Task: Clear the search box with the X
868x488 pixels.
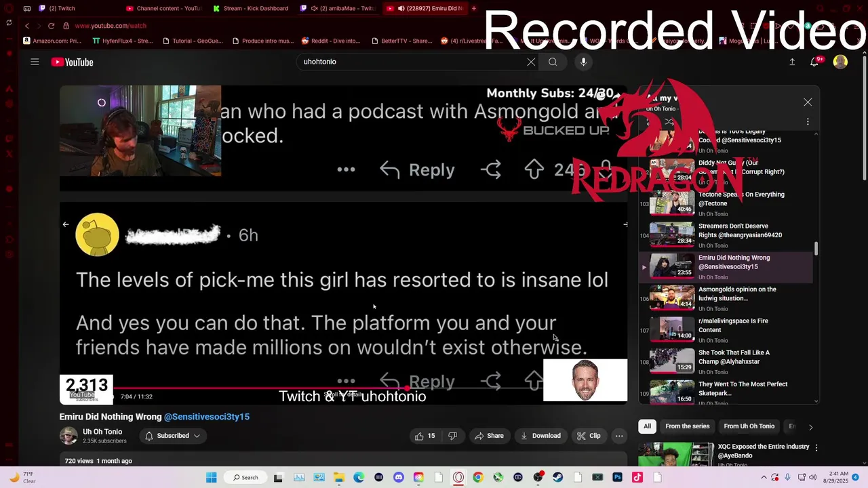Action: (531, 62)
